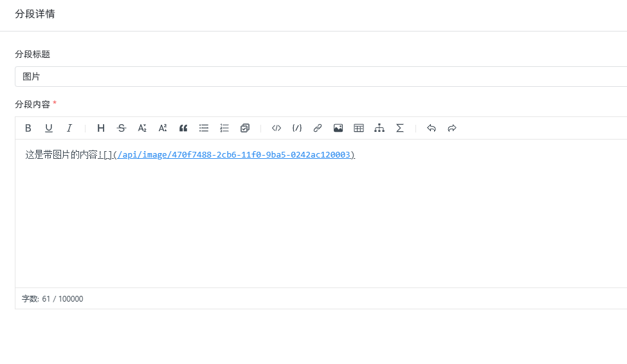Insert a hyperlink via link icon

[318, 128]
